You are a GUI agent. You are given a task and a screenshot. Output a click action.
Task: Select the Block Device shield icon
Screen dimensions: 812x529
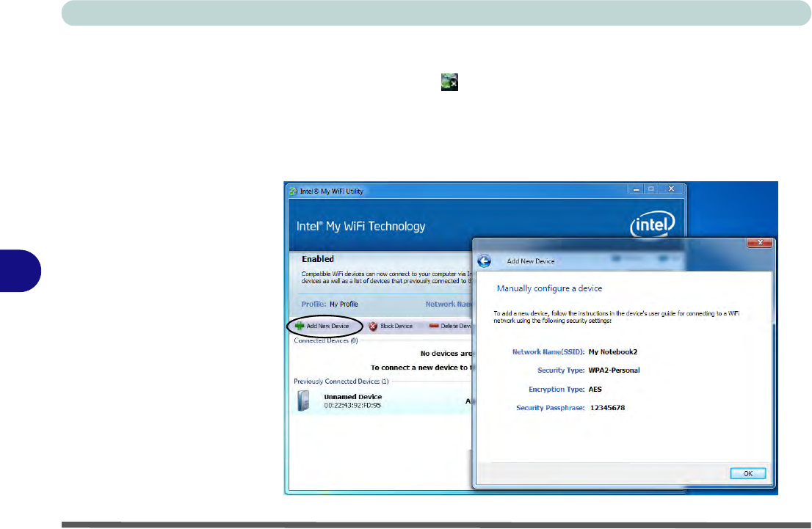[x=373, y=326]
